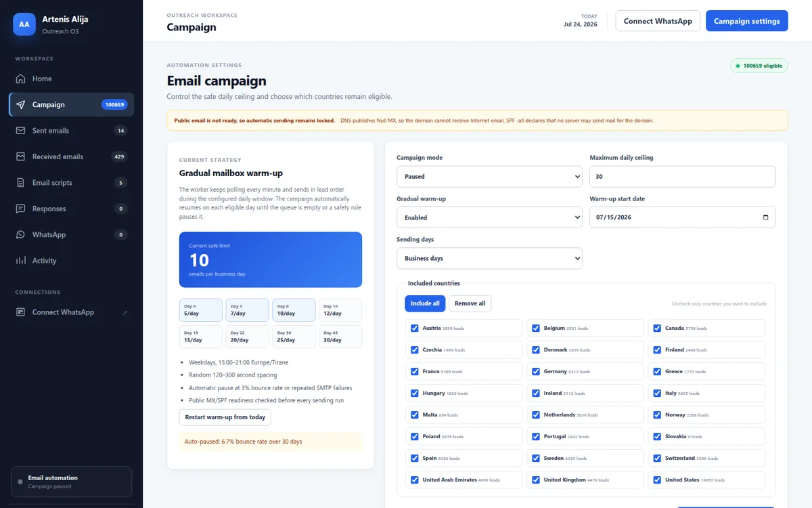812x508 pixels.
Task: Open Sent emails menu item
Action: [x=71, y=131]
